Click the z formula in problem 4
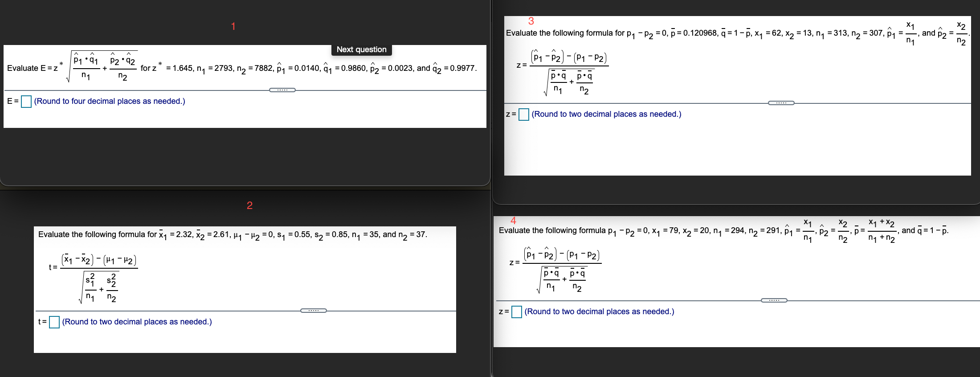The width and height of the screenshot is (980, 377). (x=555, y=270)
